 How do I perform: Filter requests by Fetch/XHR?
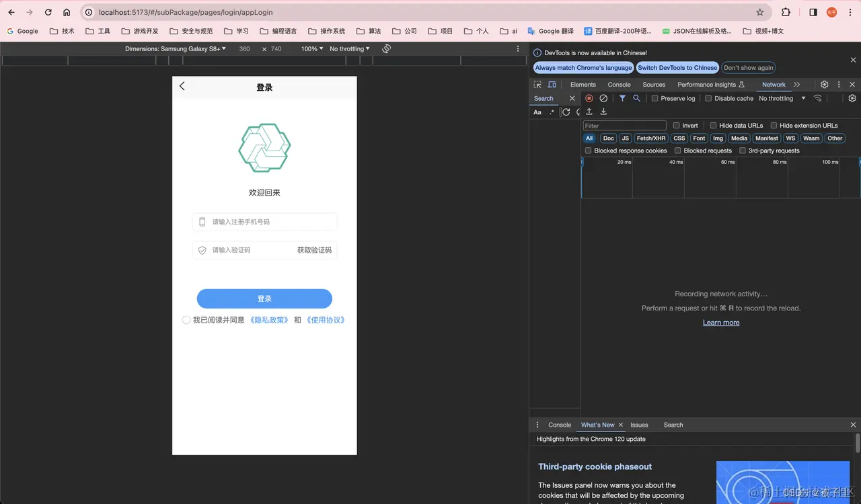[651, 138]
